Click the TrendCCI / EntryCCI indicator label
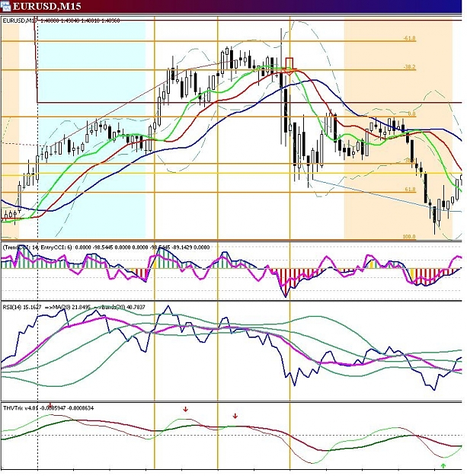This screenshot has height=476, width=467. pos(106,248)
